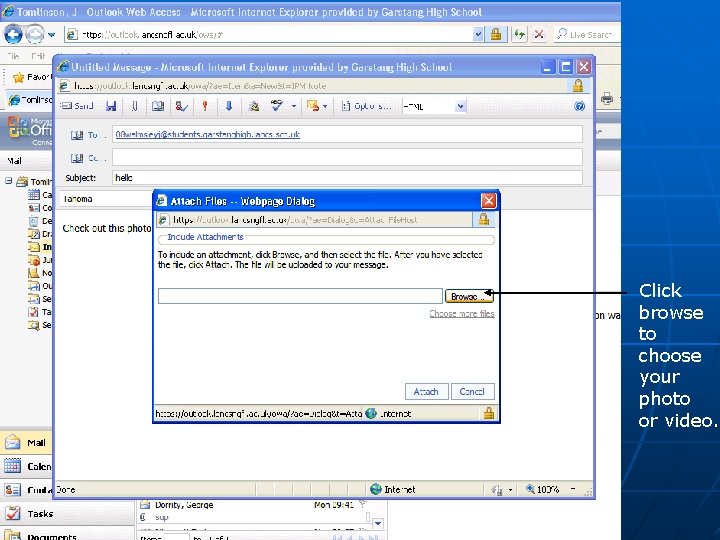Go back in main Internet Explorer window
The width and height of the screenshot is (720, 540).
(x=13, y=34)
